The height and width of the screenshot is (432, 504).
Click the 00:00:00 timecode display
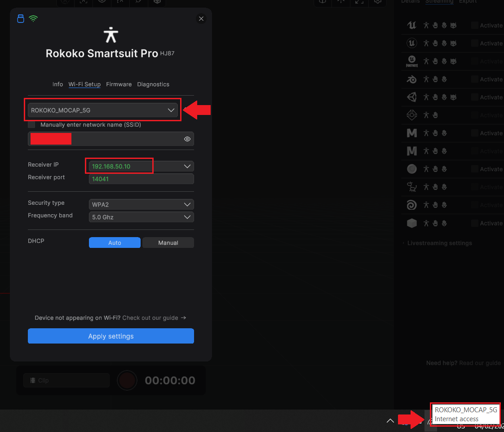170,380
